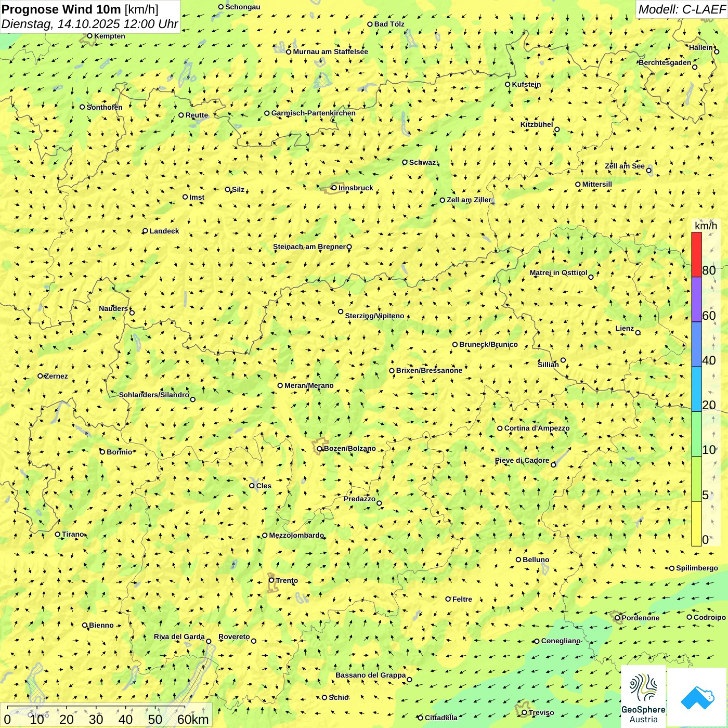Click the Innsbruck city marker
This screenshot has height=728, width=728.
[334, 188]
